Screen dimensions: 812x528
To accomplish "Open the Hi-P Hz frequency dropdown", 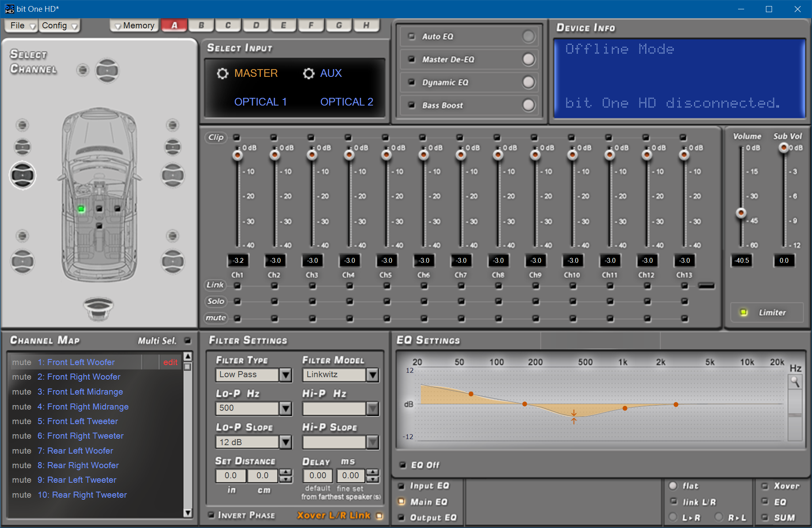I will click(372, 408).
